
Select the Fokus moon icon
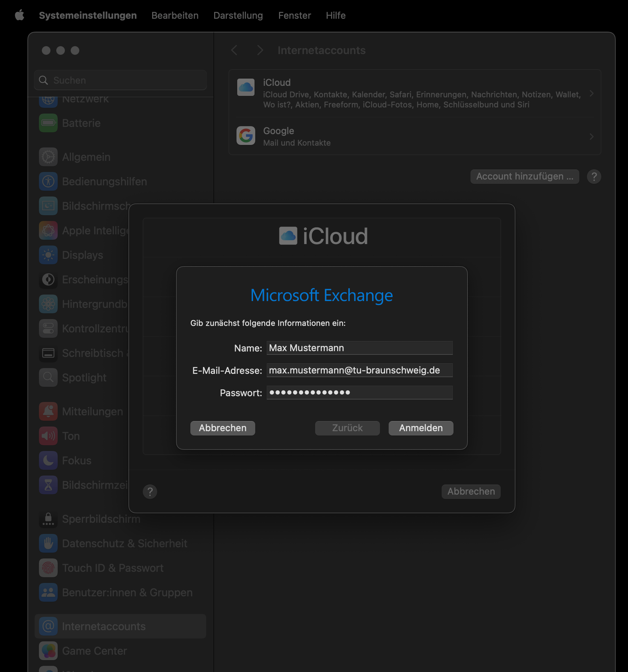click(x=48, y=460)
